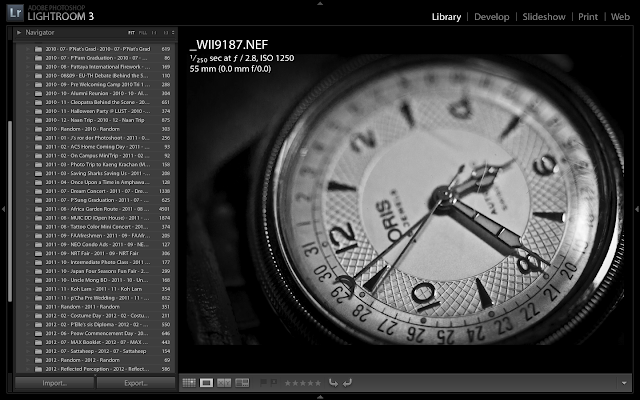Open the Slideshow module

pyautogui.click(x=544, y=17)
